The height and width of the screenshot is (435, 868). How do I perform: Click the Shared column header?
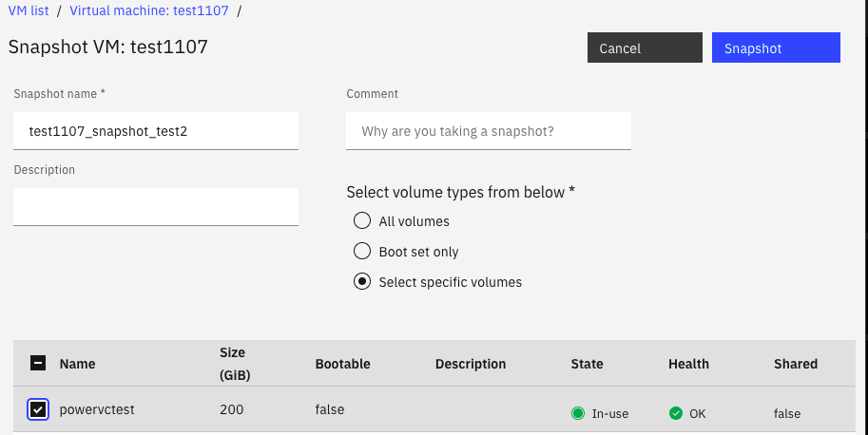point(795,364)
